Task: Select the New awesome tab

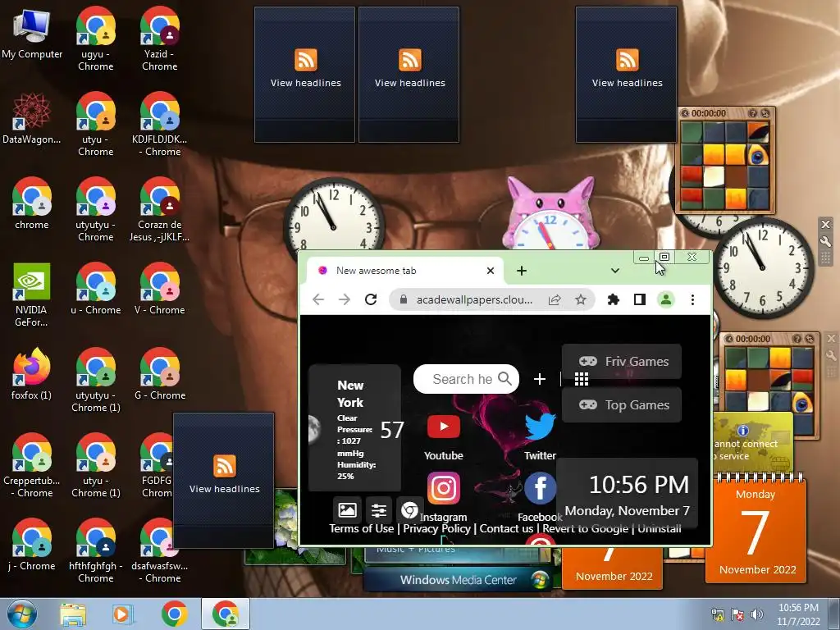Action: (x=404, y=271)
